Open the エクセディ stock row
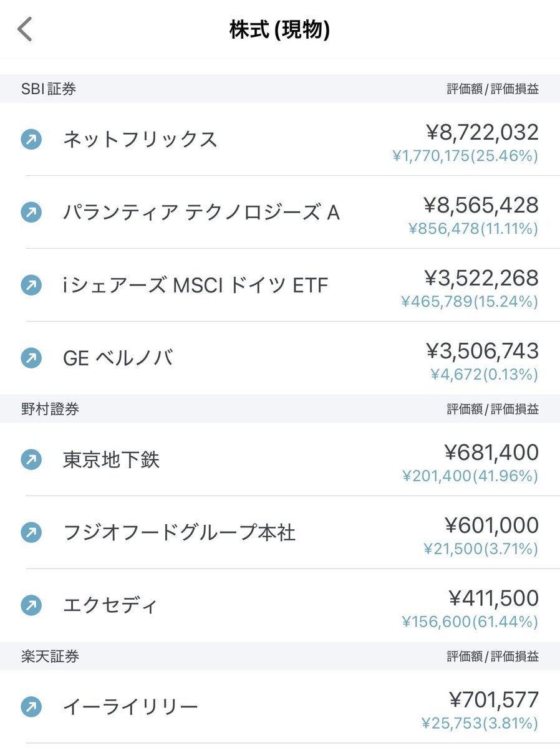This screenshot has width=560, height=748. (280, 605)
